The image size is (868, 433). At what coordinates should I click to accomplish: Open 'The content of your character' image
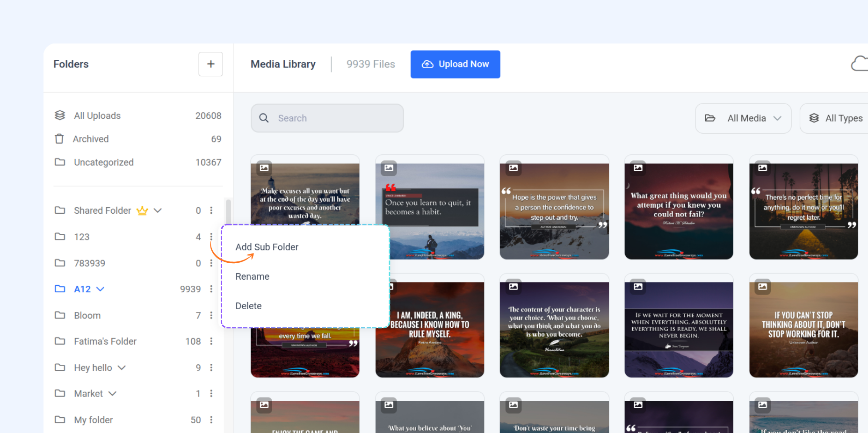(554, 330)
